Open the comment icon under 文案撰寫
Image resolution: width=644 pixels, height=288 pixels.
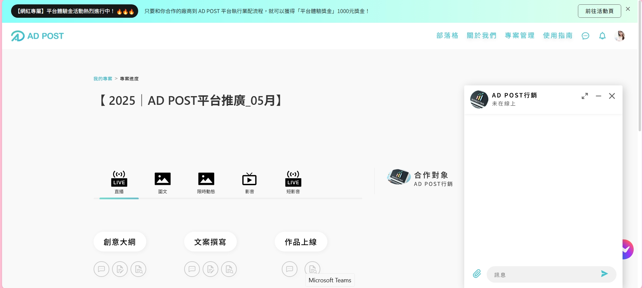tap(192, 269)
